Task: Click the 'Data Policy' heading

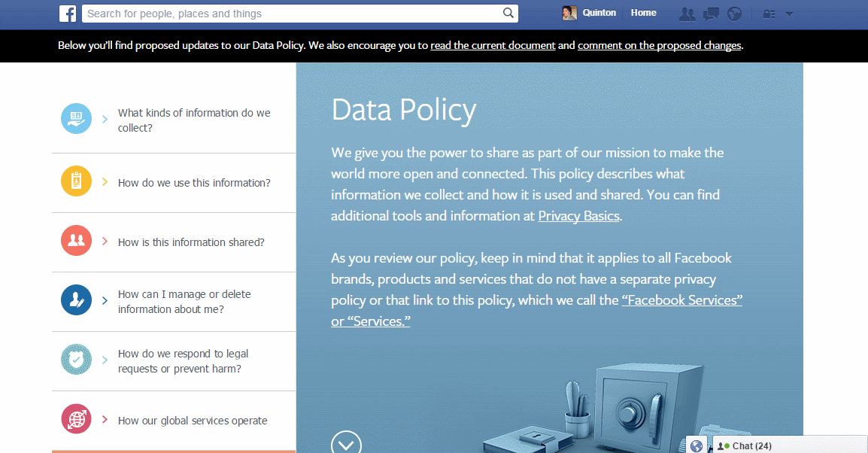Action: (x=404, y=110)
